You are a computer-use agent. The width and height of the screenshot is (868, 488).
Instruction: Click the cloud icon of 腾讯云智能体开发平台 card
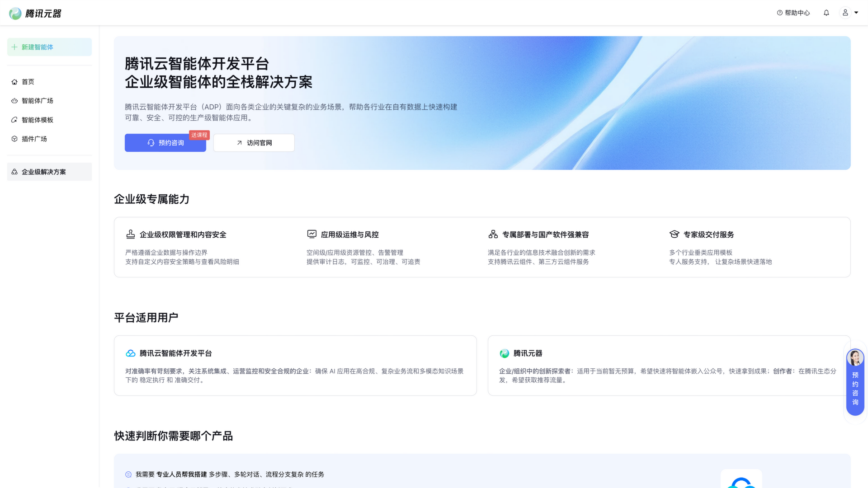131,353
